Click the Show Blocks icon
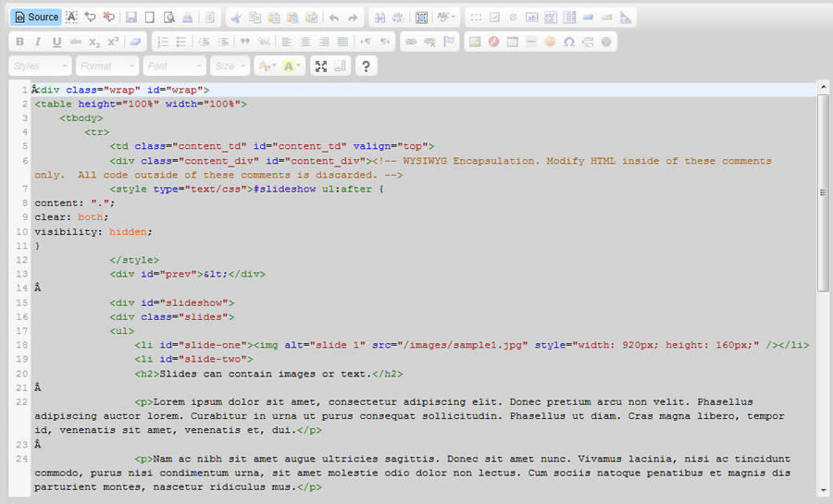Viewport: 833px width, 504px height. (x=341, y=67)
